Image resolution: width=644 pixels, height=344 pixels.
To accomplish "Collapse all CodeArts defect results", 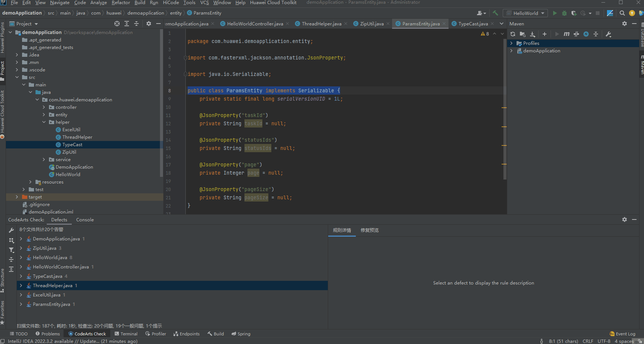I will [x=11, y=259].
